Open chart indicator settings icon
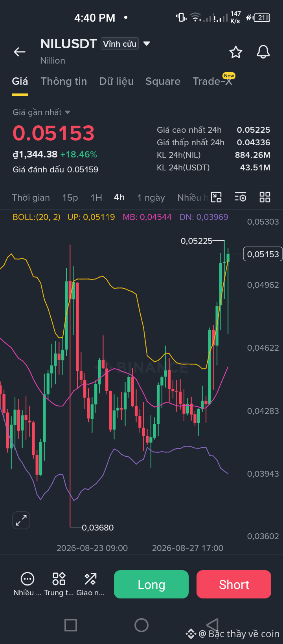283x644 pixels. click(x=241, y=197)
